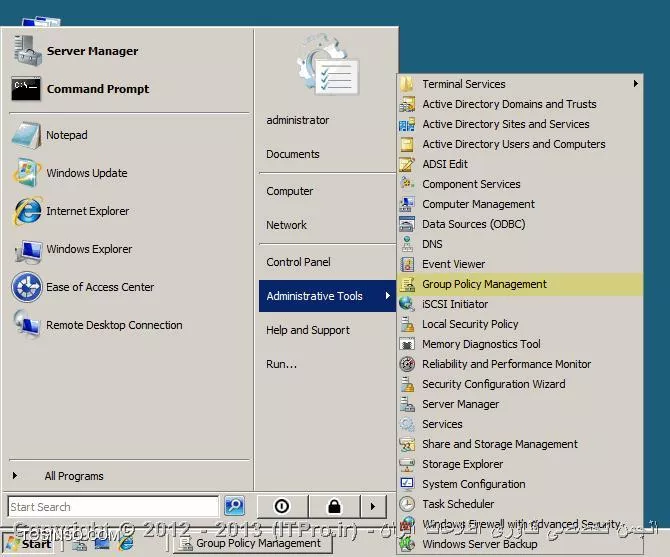Click the Event Viewer icon
This screenshot has height=557, width=670.
pos(407,264)
